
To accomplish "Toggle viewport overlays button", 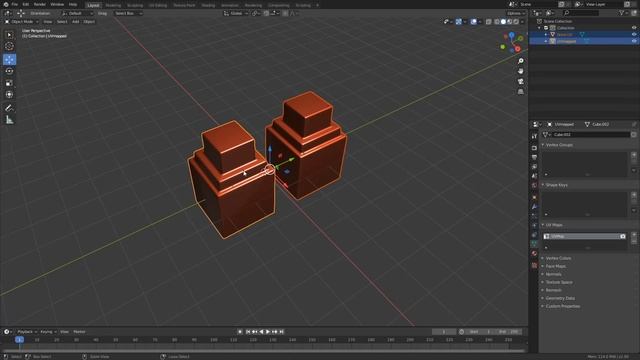I will click(473, 22).
